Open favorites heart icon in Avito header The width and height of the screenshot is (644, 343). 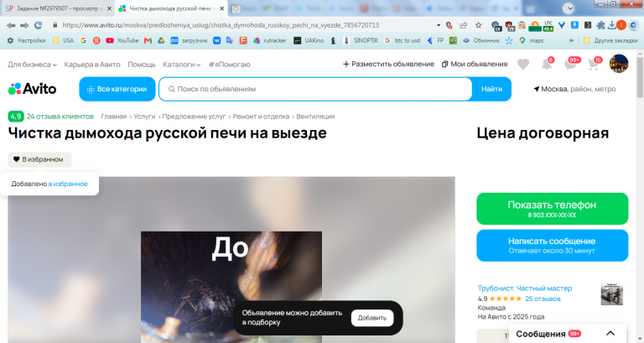[523, 64]
